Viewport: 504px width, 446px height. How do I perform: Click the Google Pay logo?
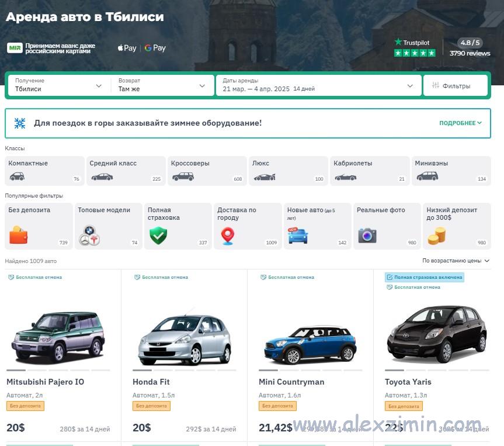pyautogui.click(x=155, y=48)
